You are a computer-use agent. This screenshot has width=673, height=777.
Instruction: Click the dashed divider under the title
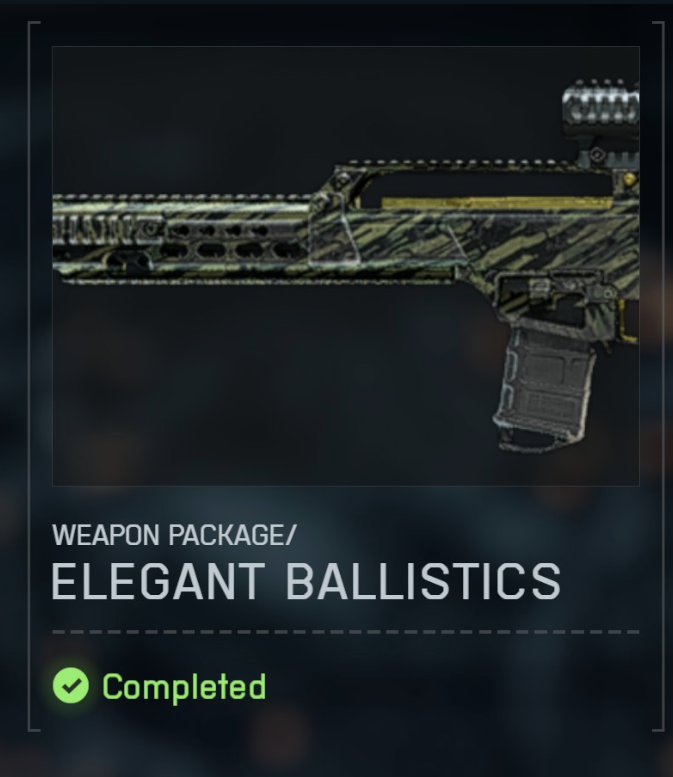coord(346,632)
